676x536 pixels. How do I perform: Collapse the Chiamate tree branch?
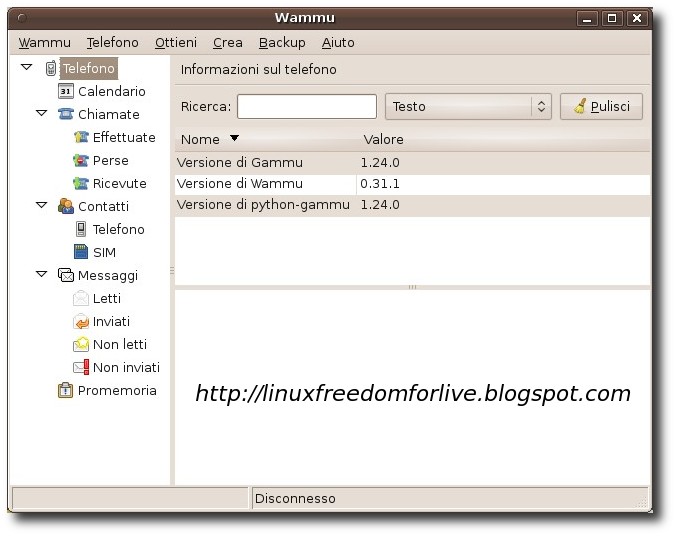pyautogui.click(x=41, y=113)
